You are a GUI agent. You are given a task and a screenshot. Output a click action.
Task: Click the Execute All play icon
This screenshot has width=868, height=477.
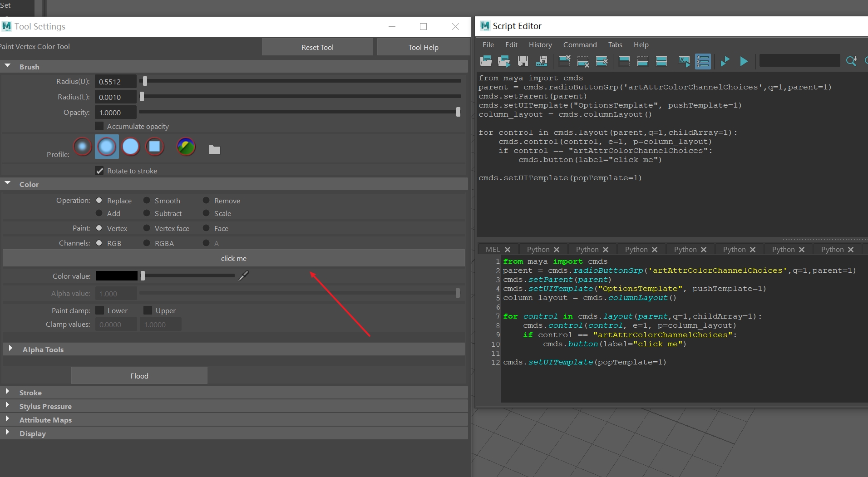pyautogui.click(x=744, y=61)
